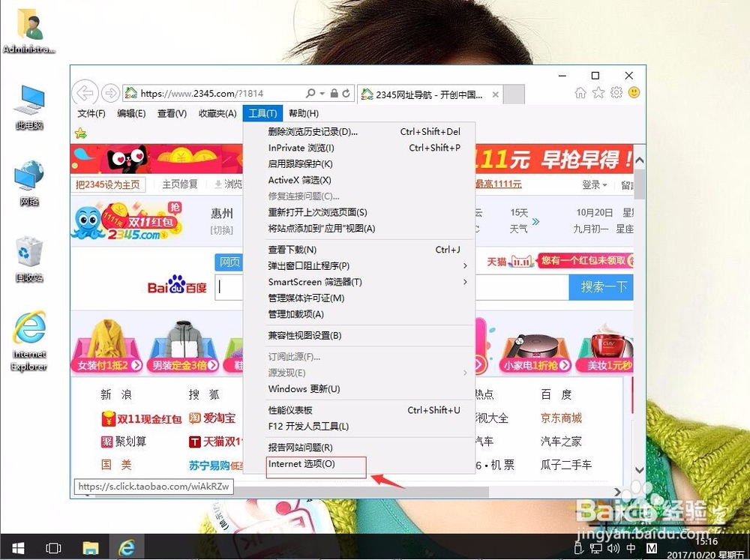The width and height of the screenshot is (750, 560).
Task: Open Favorites star icon in IE toolbar
Action: [598, 93]
